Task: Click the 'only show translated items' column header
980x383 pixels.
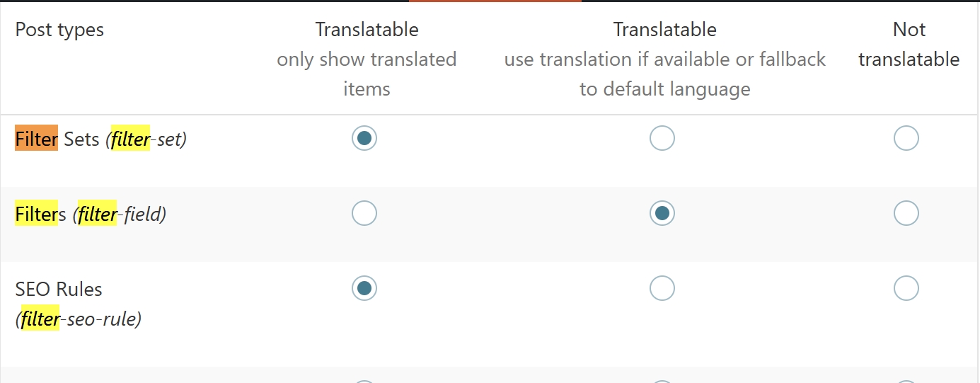Action: click(367, 59)
